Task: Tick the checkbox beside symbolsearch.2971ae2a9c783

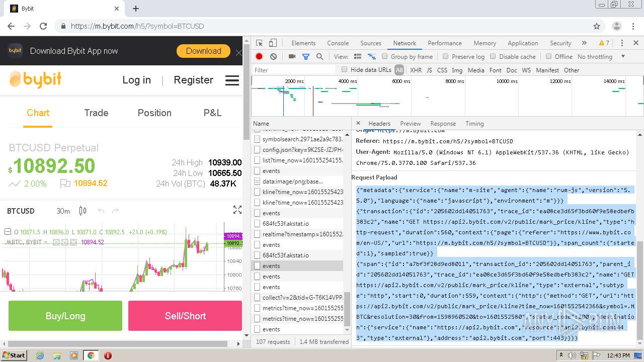Action: tap(258, 139)
